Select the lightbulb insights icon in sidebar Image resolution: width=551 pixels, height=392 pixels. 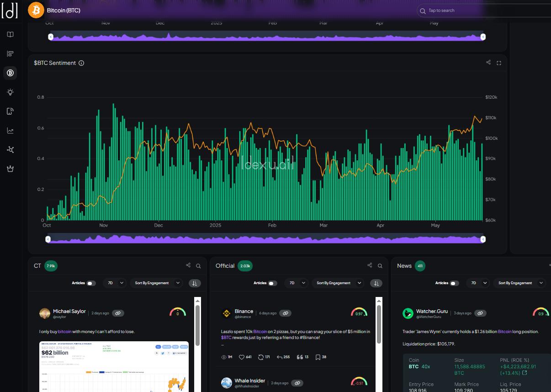[x=10, y=92]
